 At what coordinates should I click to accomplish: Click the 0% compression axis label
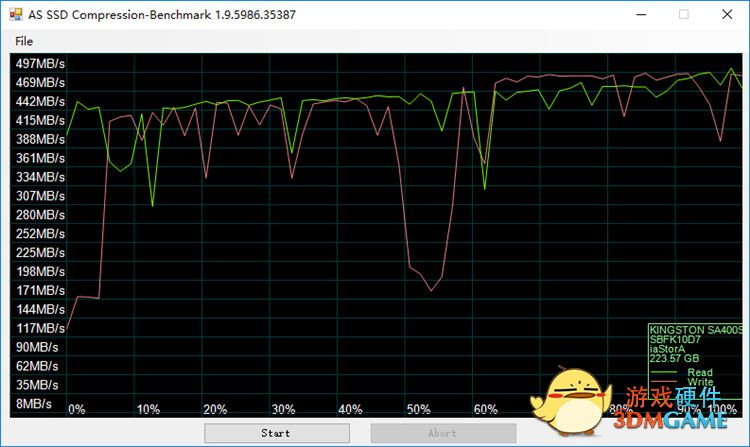pyautogui.click(x=77, y=410)
